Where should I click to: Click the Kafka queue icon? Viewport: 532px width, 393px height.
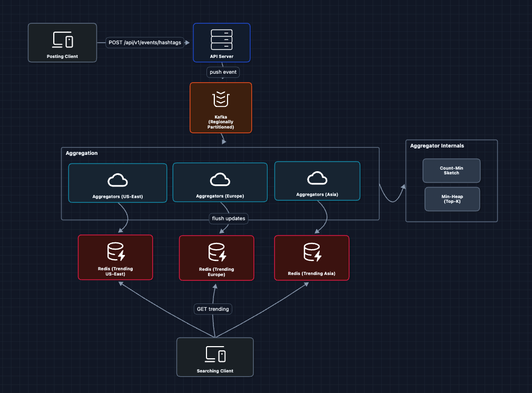tap(221, 99)
